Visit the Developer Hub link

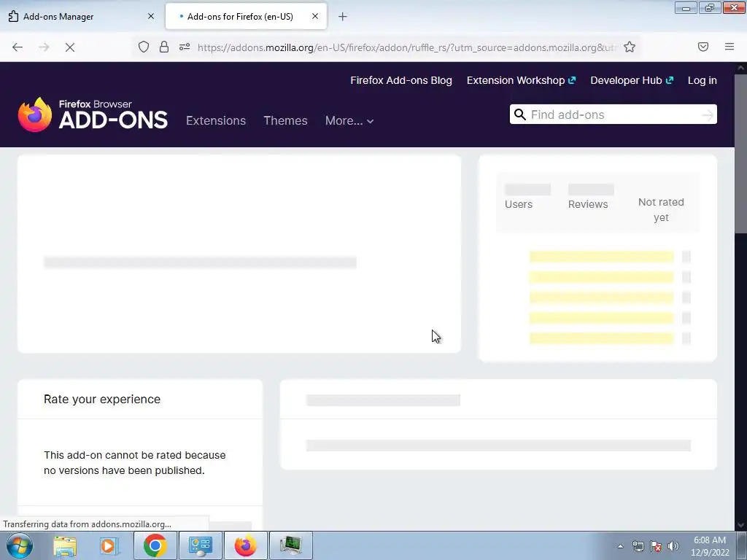point(632,80)
